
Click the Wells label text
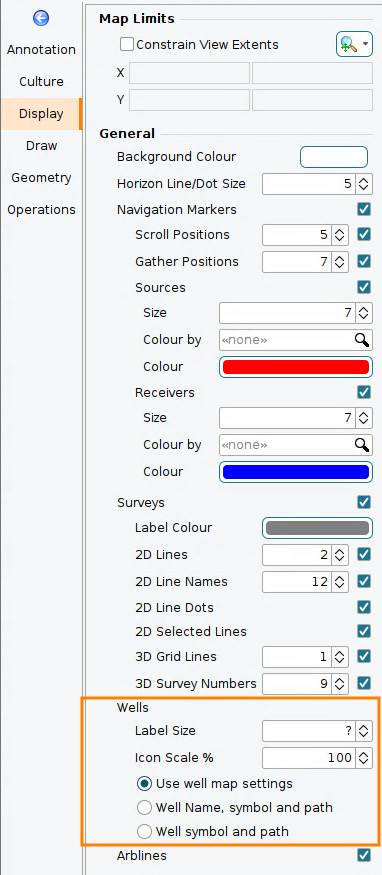[133, 708]
